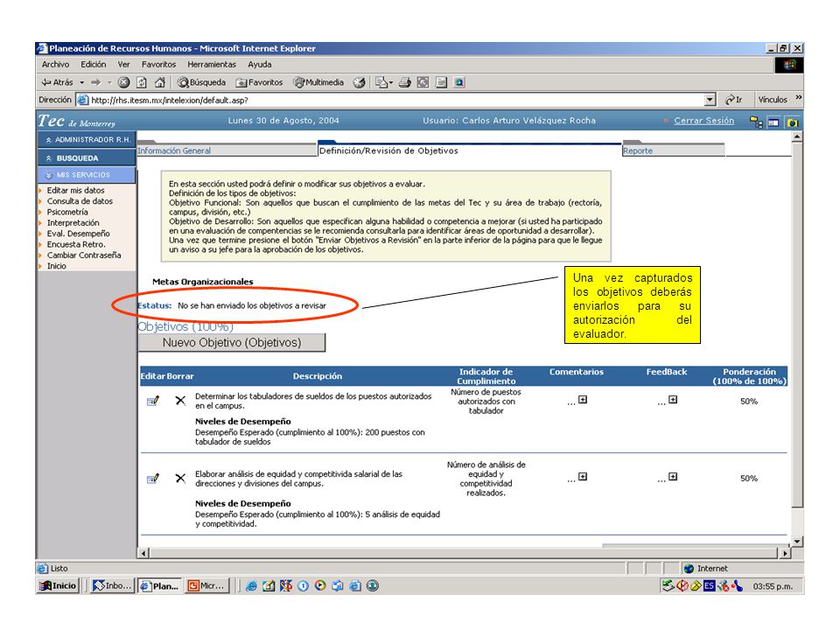
Task: Switch to the Microsoft PowerPoint taskbar window
Action: (x=206, y=585)
